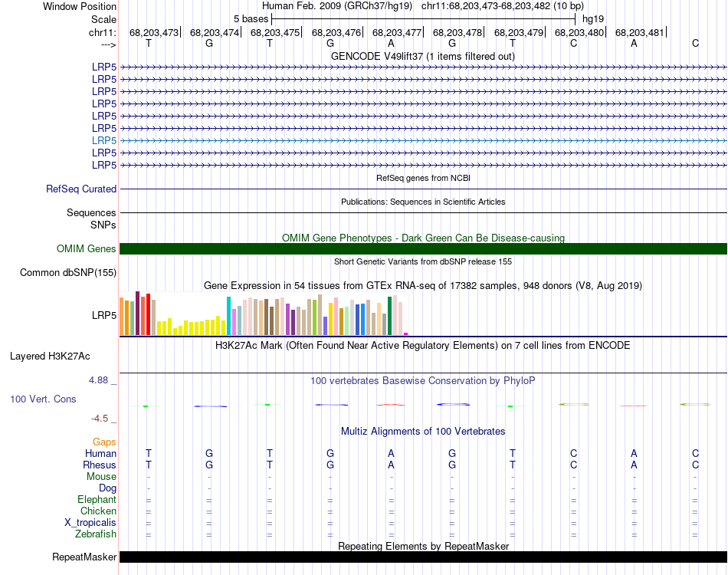Open 'Multiz Alignments of 100 Vertebrates' title
The width and height of the screenshot is (728, 575).
pos(423,431)
